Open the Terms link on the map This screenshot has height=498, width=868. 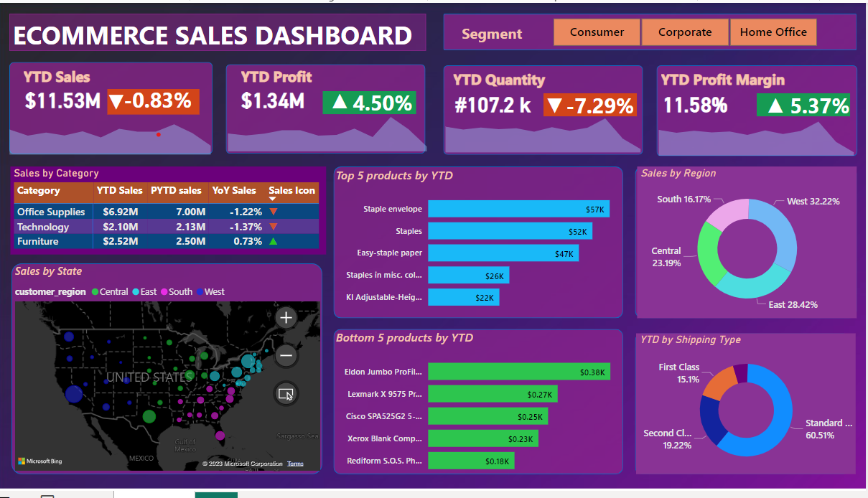tap(295, 463)
